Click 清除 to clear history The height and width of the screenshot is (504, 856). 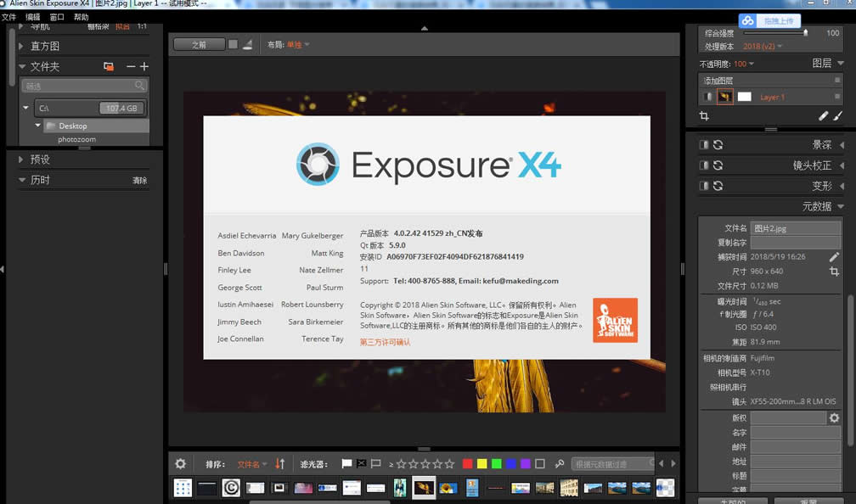[x=140, y=181]
